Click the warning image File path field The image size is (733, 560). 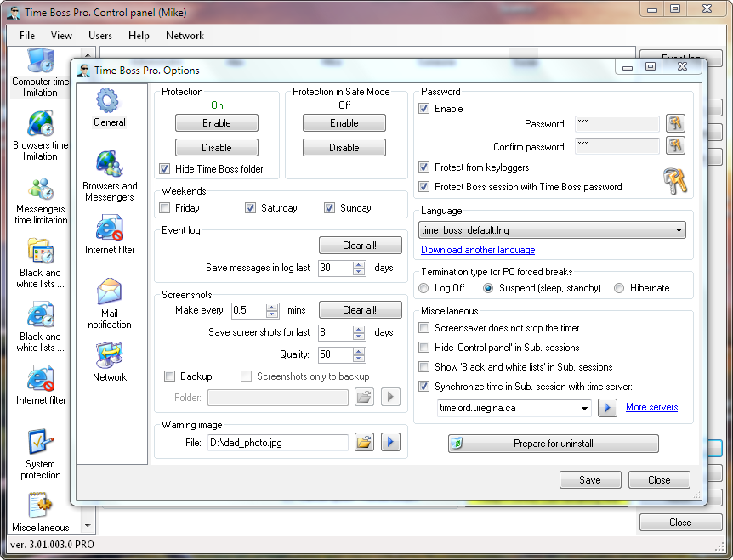point(278,442)
